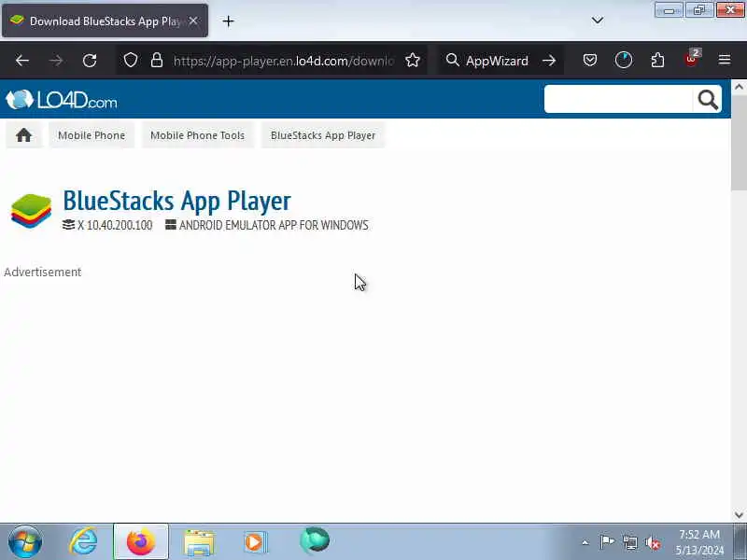Open the circular timer toolbar icon
Viewport: 747px width, 560px height.
[624, 60]
